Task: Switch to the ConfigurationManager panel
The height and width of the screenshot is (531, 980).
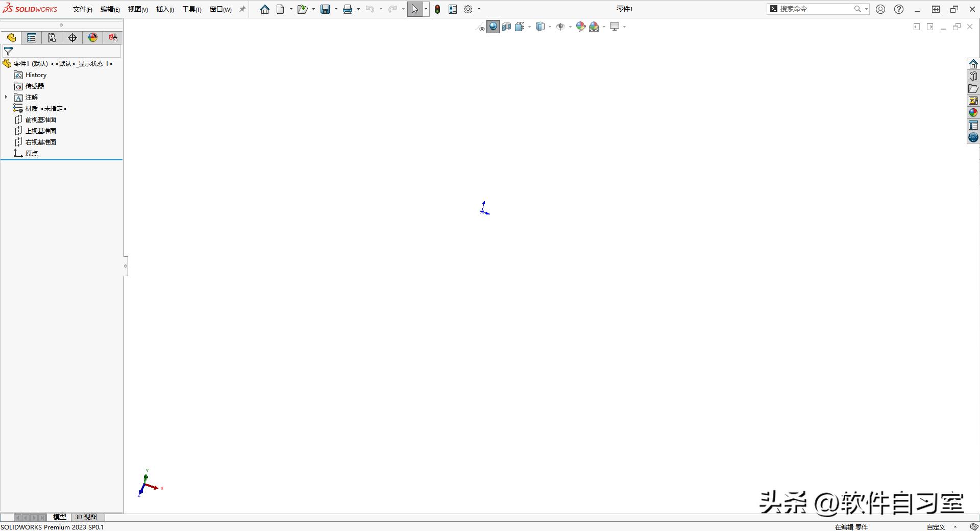Action: pos(52,38)
